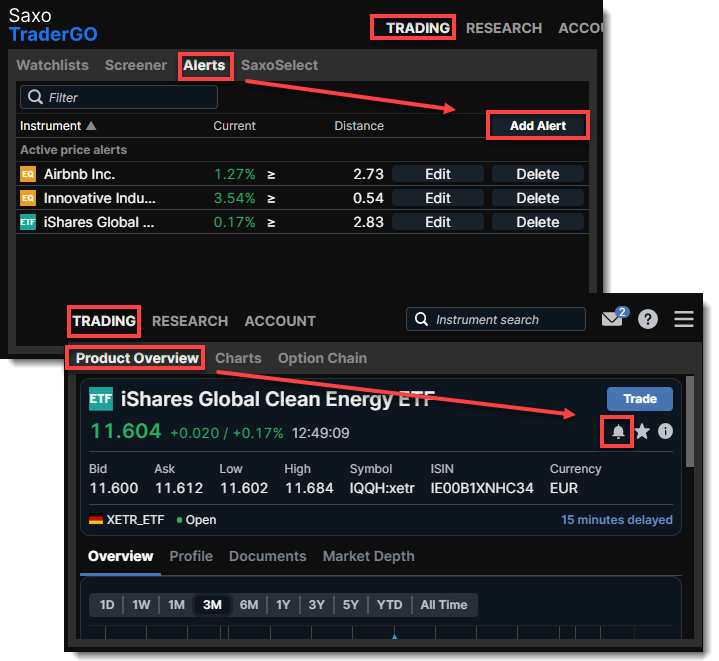Image resolution: width=719 pixels, height=661 pixels.
Task: Click symbol value IQQH:xetr
Action: [x=382, y=488]
